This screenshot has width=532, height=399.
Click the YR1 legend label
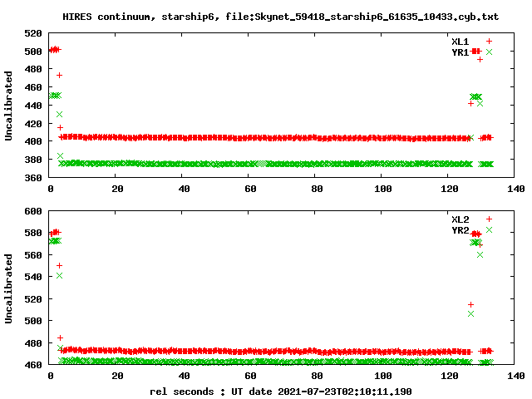(x=460, y=52)
